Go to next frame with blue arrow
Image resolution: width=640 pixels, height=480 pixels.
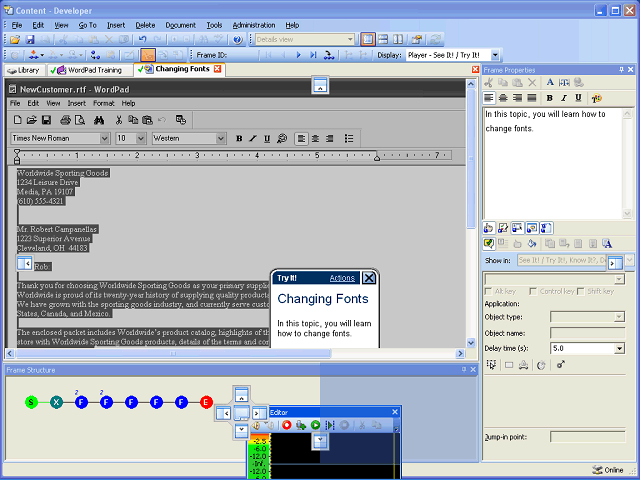point(298,55)
